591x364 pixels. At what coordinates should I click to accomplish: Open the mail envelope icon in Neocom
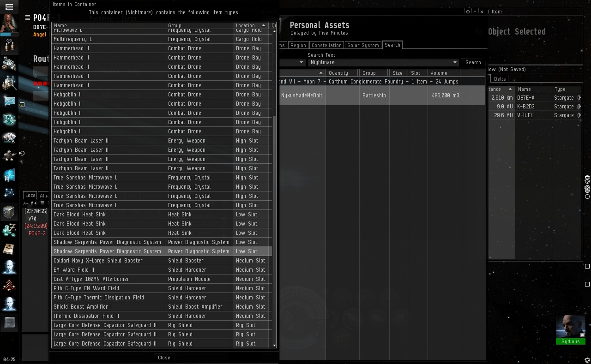click(x=9, y=101)
